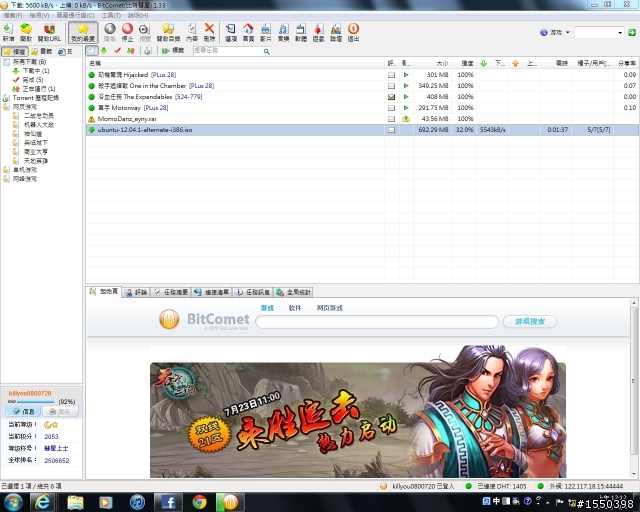This screenshot has height=512, width=640.
Task: Sort by 進度 (Progress) column header
Action: click(x=464, y=63)
